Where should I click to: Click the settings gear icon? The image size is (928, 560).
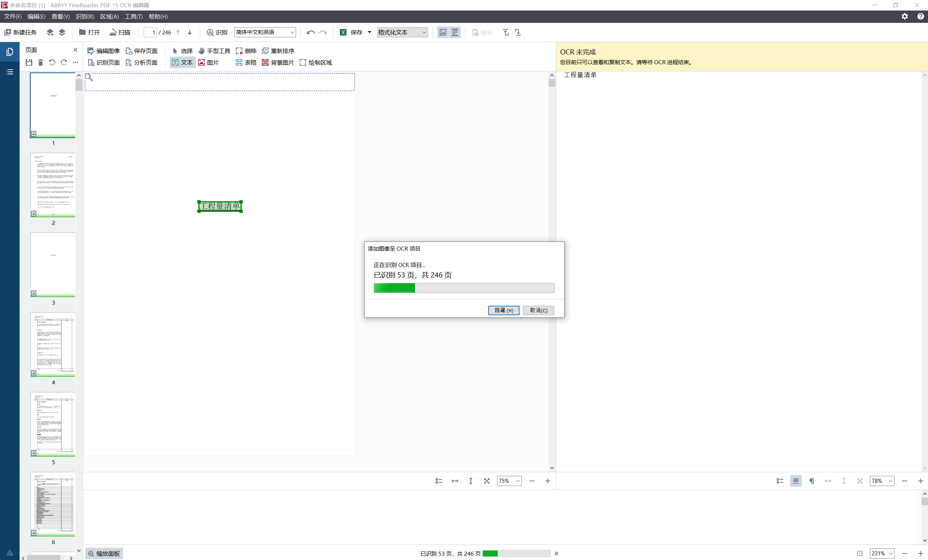click(x=905, y=17)
